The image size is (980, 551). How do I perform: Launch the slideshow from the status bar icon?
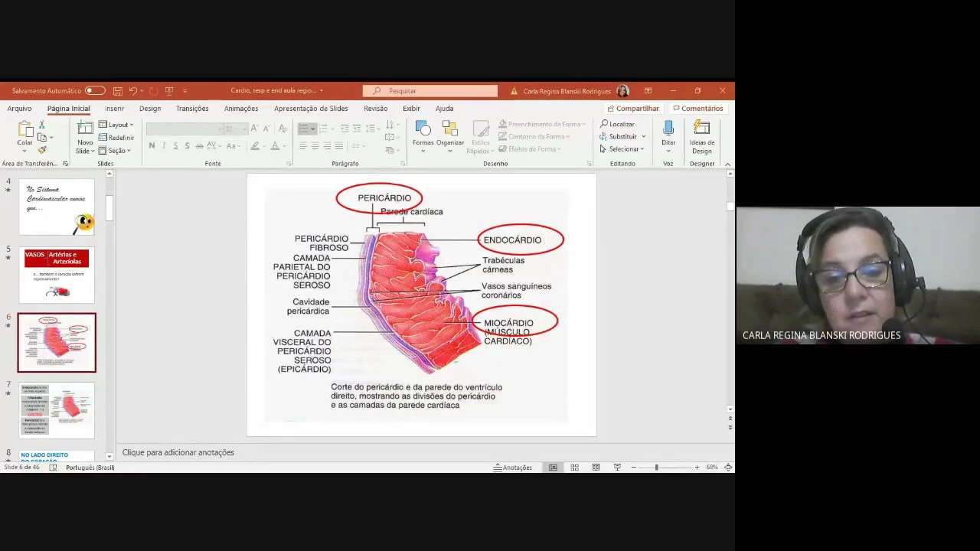tap(617, 468)
